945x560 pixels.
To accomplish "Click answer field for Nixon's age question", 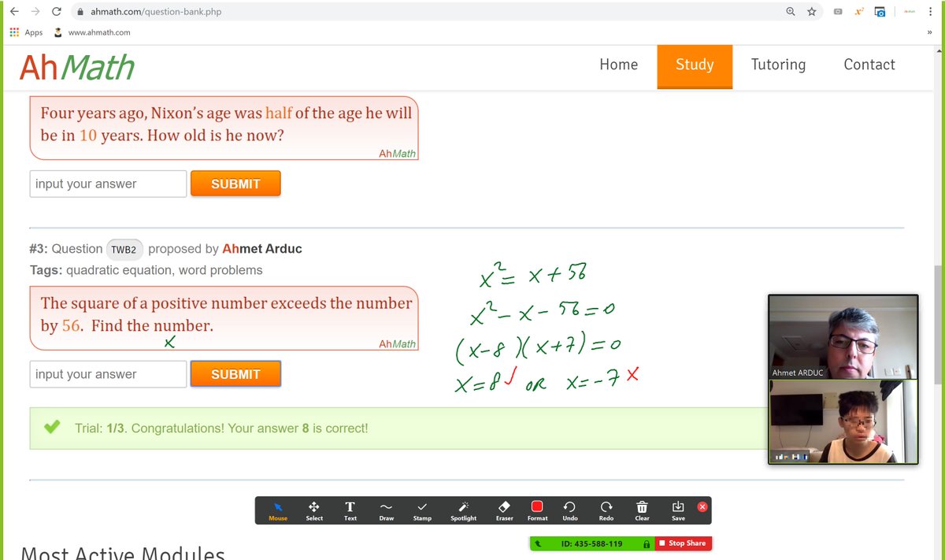I will coord(108,184).
